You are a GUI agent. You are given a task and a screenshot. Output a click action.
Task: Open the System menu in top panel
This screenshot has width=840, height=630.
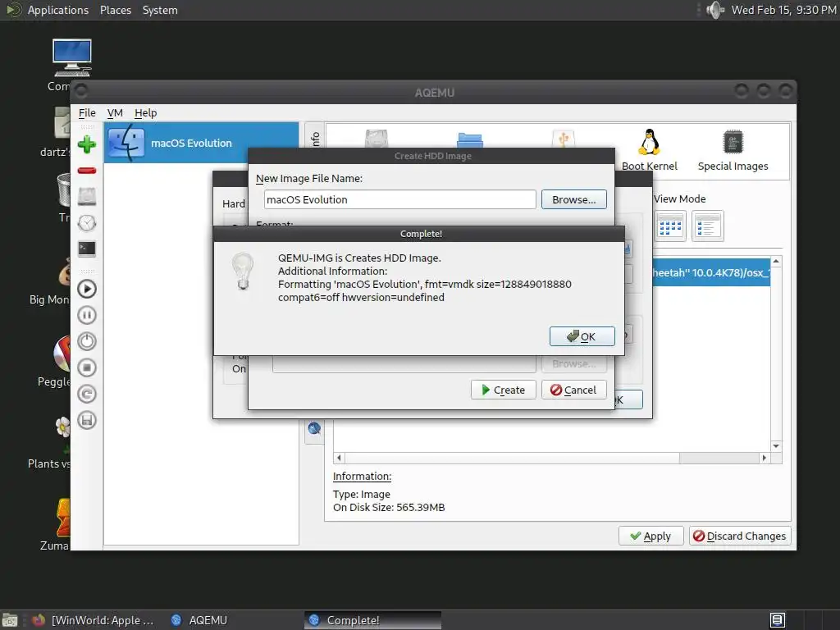160,10
